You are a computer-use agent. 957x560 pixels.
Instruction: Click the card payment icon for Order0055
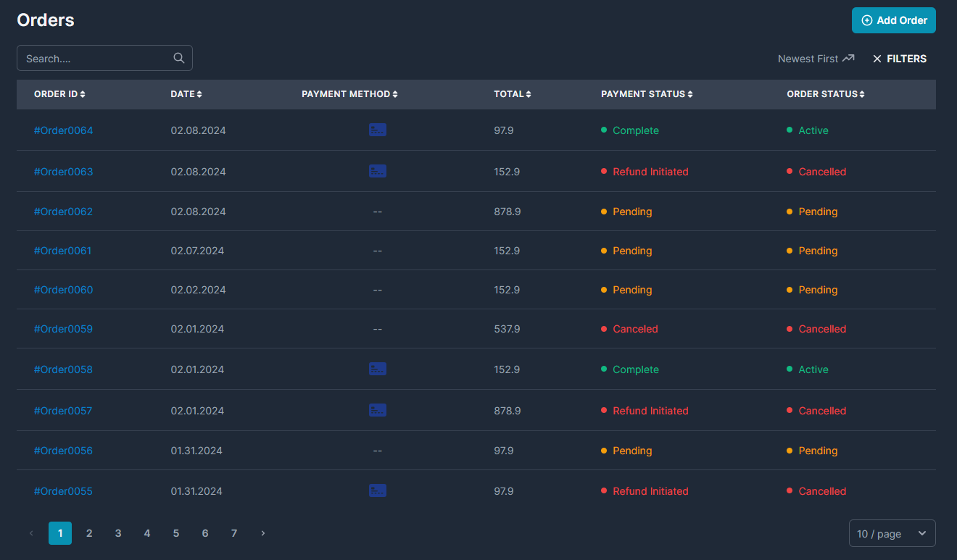(377, 491)
